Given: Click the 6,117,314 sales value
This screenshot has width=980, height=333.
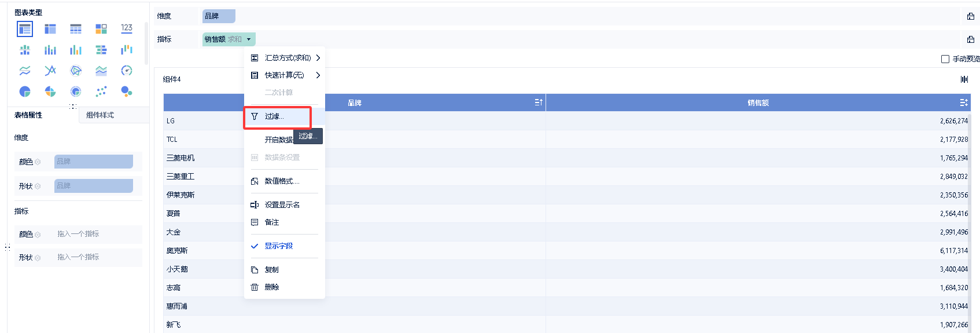Looking at the screenshot, I should [954, 251].
